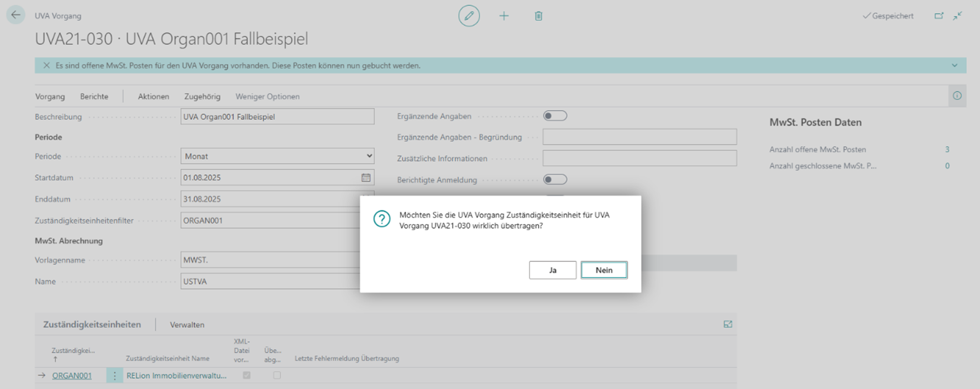
Task: Open the Berichte menu
Action: pos(94,97)
